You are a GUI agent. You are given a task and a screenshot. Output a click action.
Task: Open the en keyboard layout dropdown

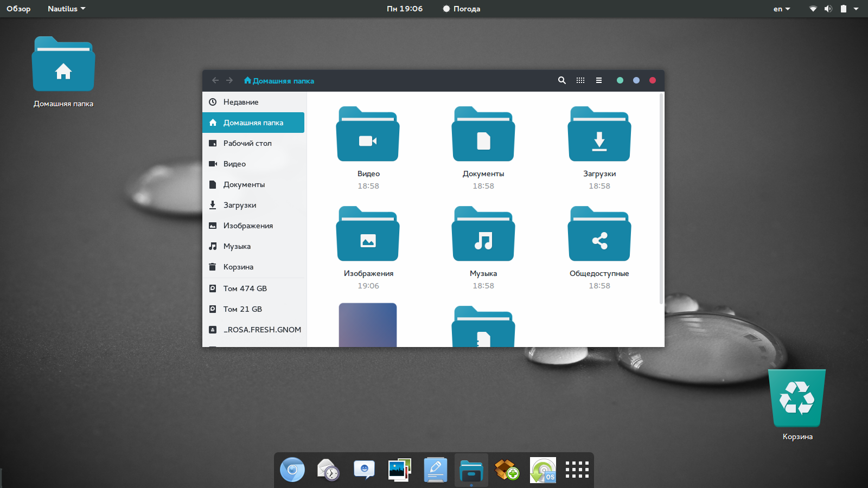pos(781,9)
